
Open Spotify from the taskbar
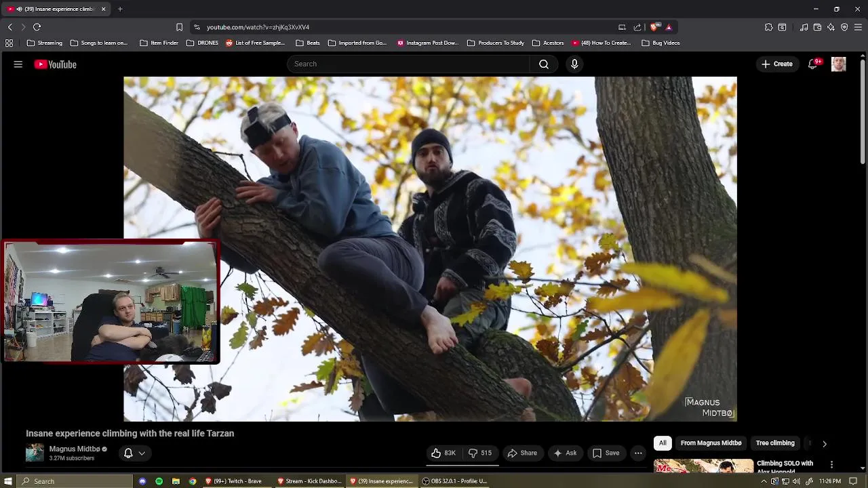159,481
